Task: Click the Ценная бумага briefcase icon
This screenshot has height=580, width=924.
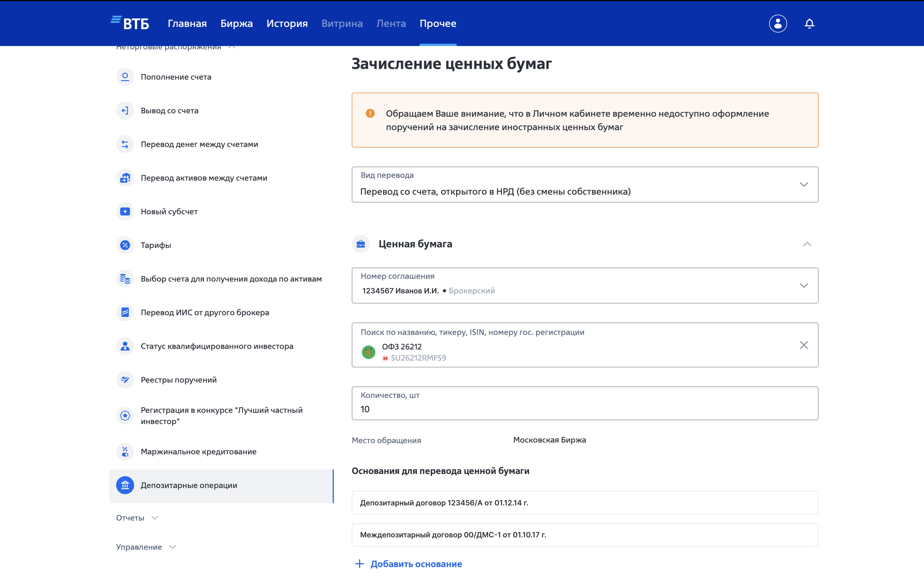Action: (361, 244)
